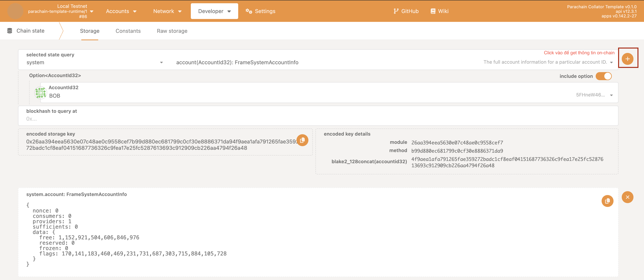Screen dimensions: 644x280
Task: Open the Network menu
Action: [x=167, y=11]
